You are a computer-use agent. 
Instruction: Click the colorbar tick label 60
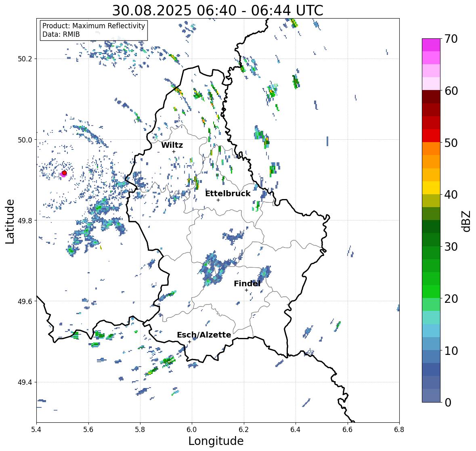pyautogui.click(x=451, y=91)
